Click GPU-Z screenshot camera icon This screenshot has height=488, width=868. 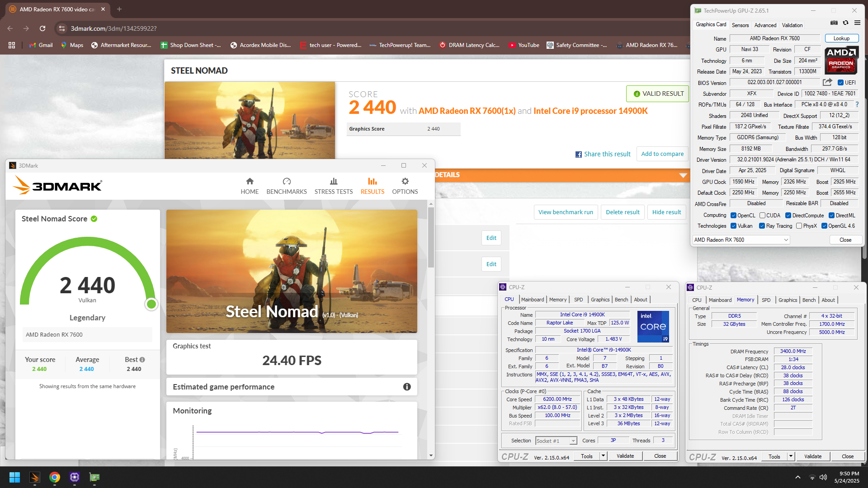[834, 23]
